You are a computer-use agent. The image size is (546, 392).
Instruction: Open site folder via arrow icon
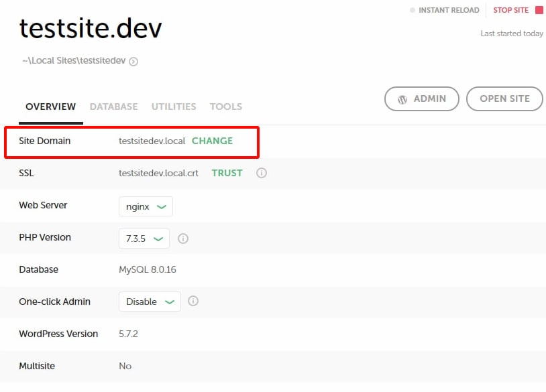[x=133, y=62]
